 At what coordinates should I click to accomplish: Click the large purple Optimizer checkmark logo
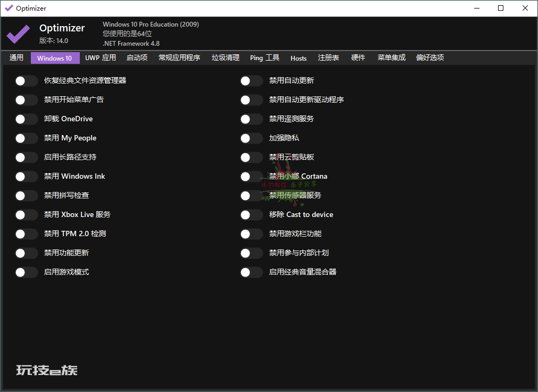tap(18, 34)
